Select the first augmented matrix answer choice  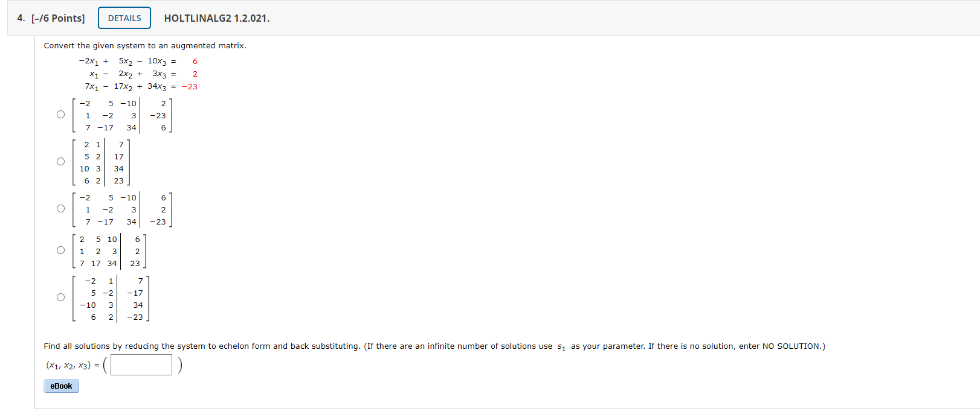(60, 115)
